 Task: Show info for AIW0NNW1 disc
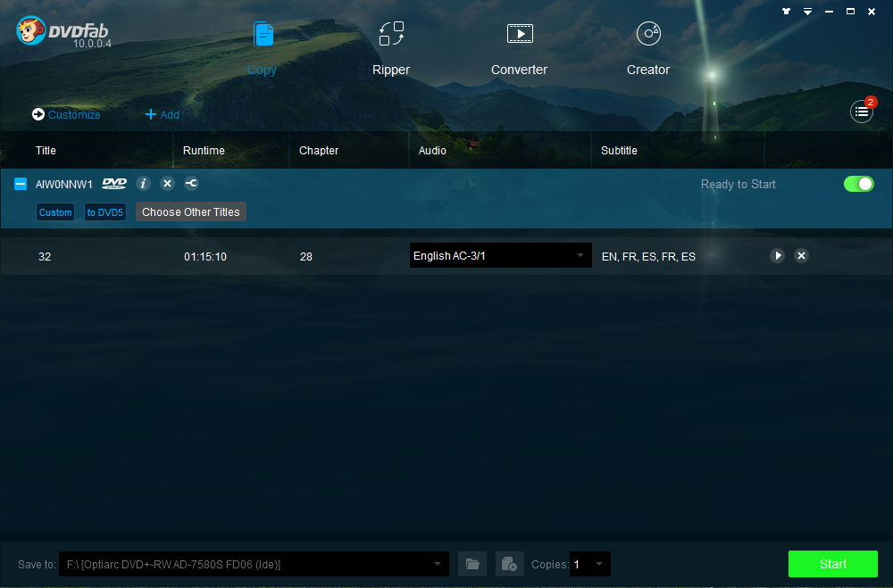click(143, 183)
